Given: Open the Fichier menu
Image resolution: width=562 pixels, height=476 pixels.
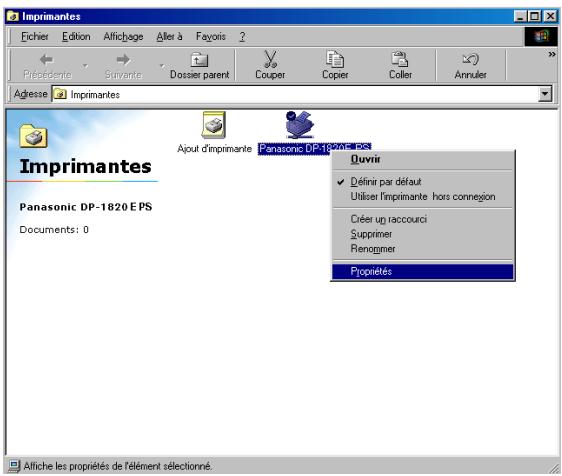Looking at the screenshot, I should (35, 37).
